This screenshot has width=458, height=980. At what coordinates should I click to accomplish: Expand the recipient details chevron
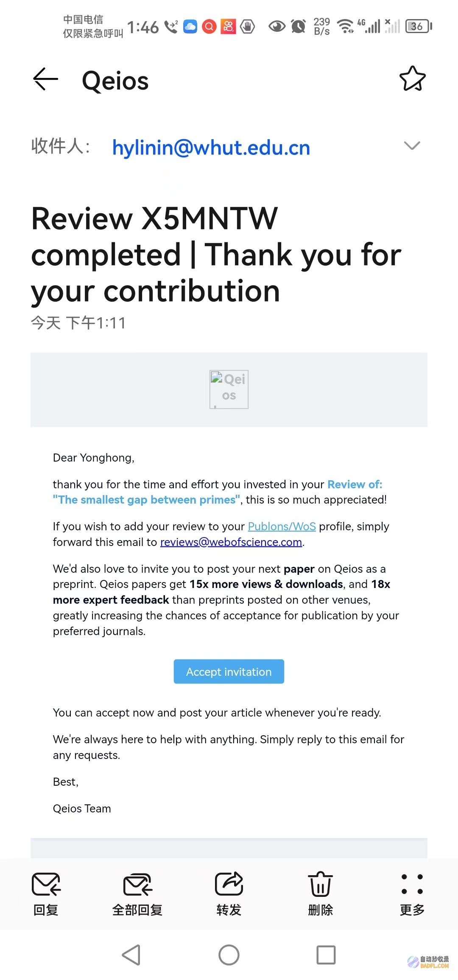point(412,146)
